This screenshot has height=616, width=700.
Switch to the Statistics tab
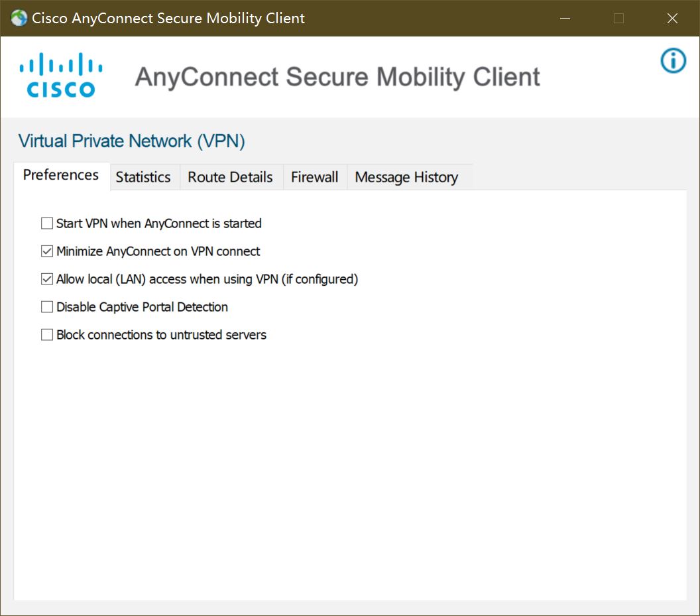click(x=143, y=177)
